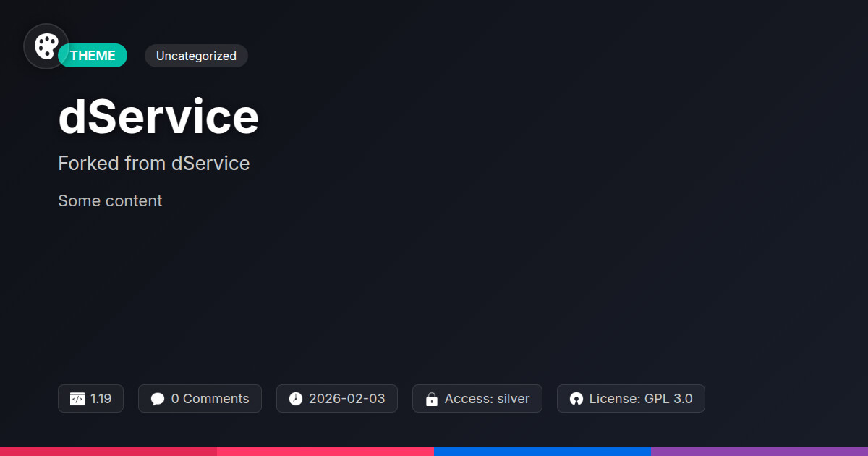Click the blue segment of bottom bar
The height and width of the screenshot is (456, 868).
pyautogui.click(x=542, y=452)
